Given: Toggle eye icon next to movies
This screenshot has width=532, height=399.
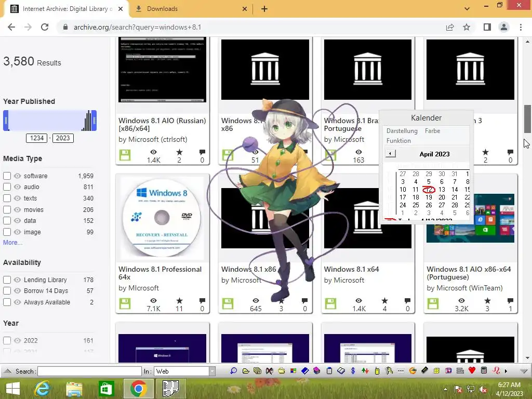Looking at the screenshot, I should pyautogui.click(x=17, y=210).
